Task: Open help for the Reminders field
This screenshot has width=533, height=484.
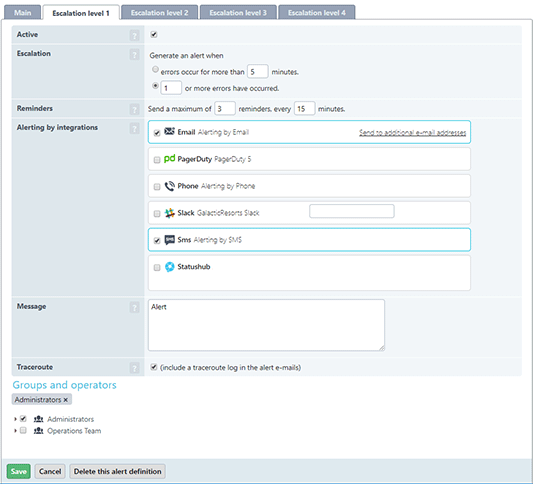Action: pyautogui.click(x=135, y=109)
